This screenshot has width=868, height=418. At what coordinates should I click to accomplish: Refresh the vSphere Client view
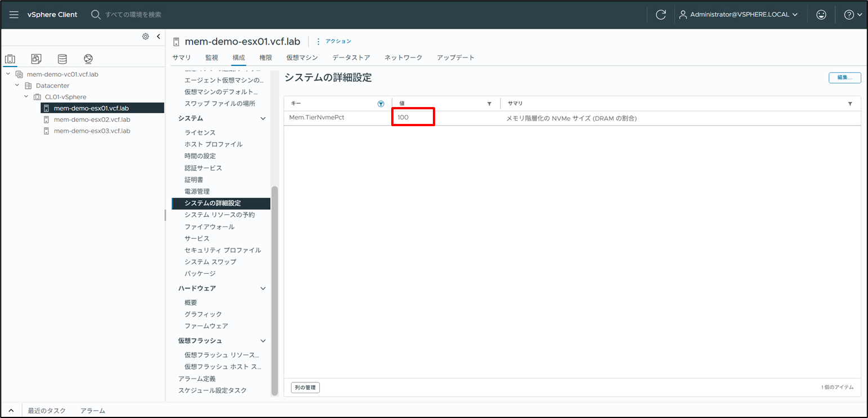coord(660,14)
